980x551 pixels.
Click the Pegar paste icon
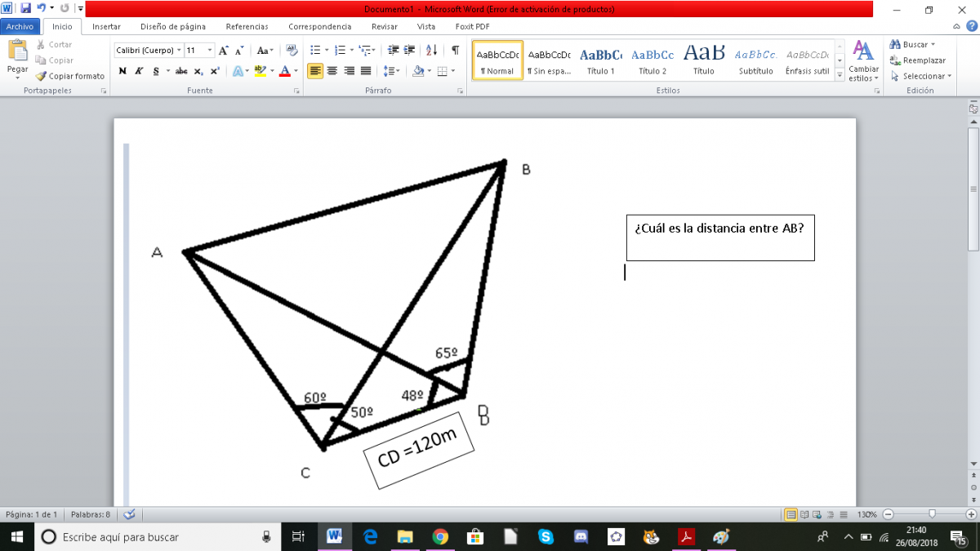(17, 52)
